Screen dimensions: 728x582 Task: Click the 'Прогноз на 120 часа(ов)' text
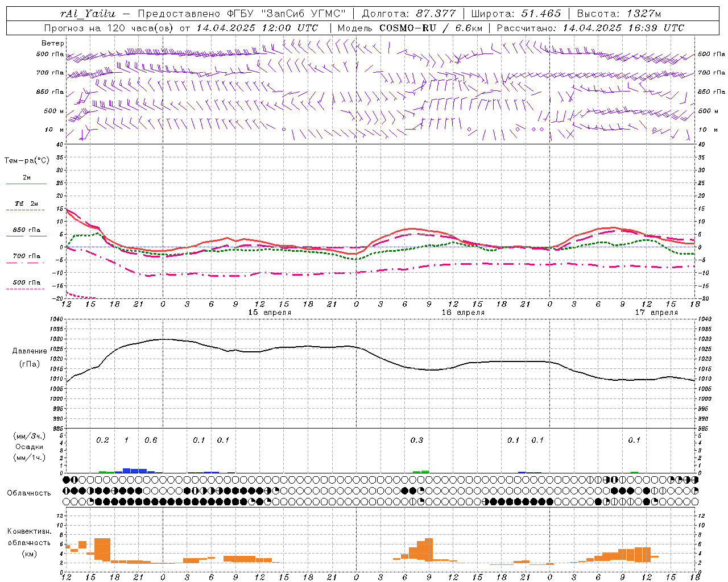(x=109, y=28)
